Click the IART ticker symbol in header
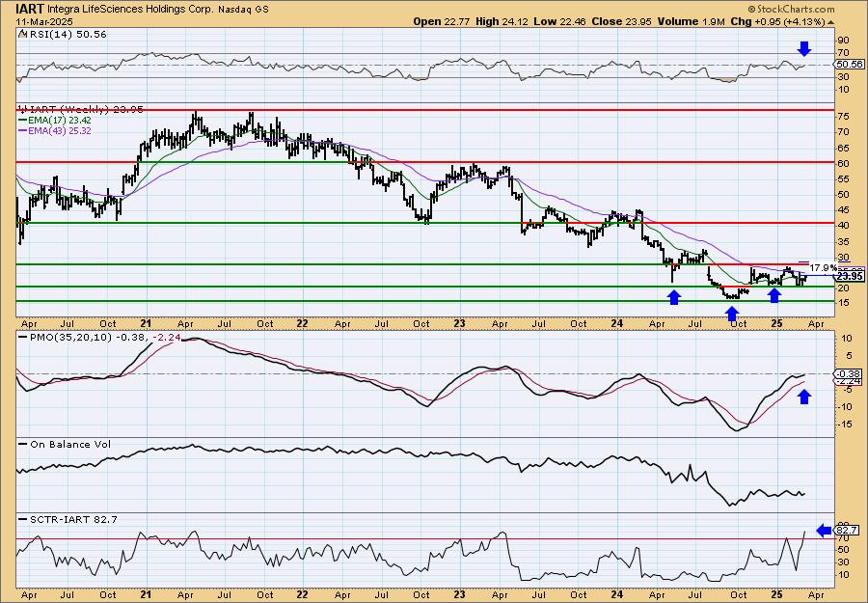Screen dimensions: 868x603 (30, 9)
